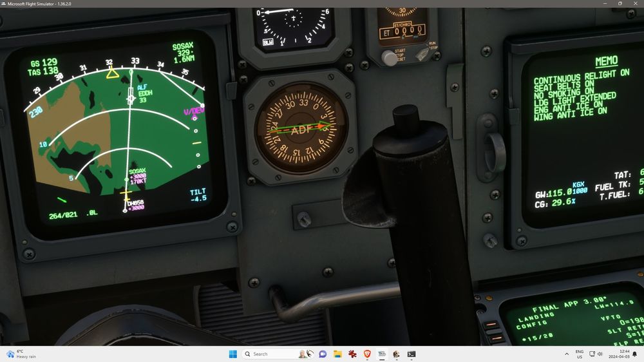Open the clock and date flyout

(x=618, y=354)
